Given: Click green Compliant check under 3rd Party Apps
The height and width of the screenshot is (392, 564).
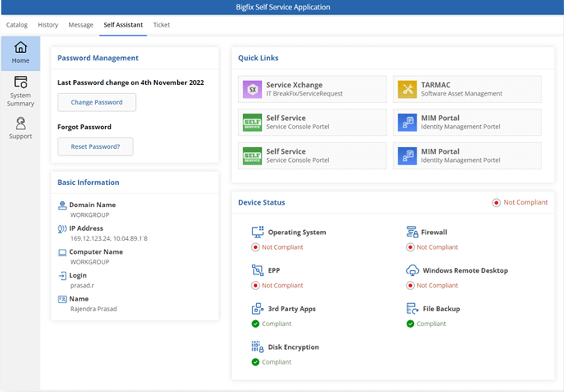Looking at the screenshot, I should [256, 324].
